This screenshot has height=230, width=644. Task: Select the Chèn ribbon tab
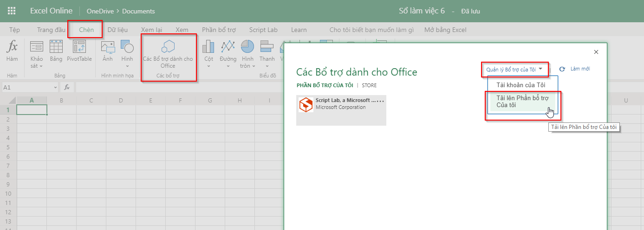[x=86, y=30]
